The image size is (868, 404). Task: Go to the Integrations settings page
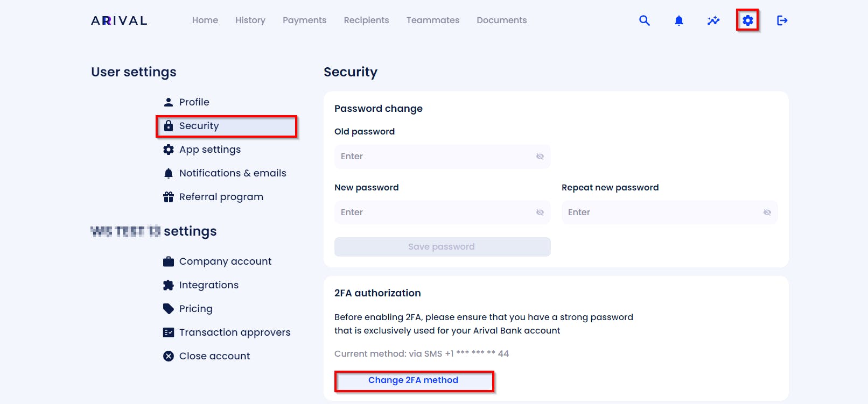pos(209,285)
